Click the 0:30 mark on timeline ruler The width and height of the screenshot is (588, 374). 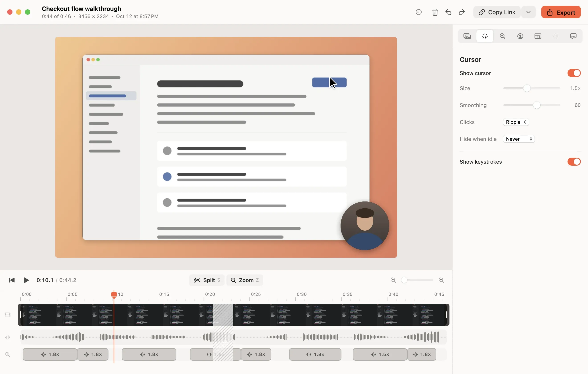[x=302, y=294]
